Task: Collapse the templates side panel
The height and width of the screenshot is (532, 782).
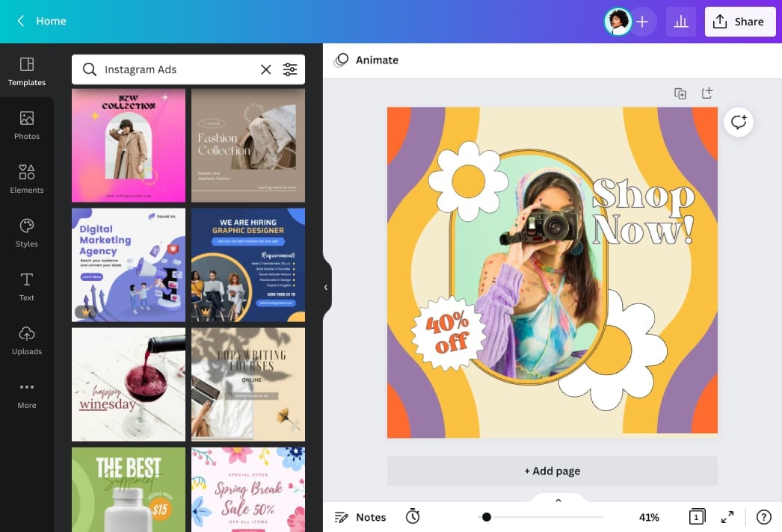Action: click(325, 286)
